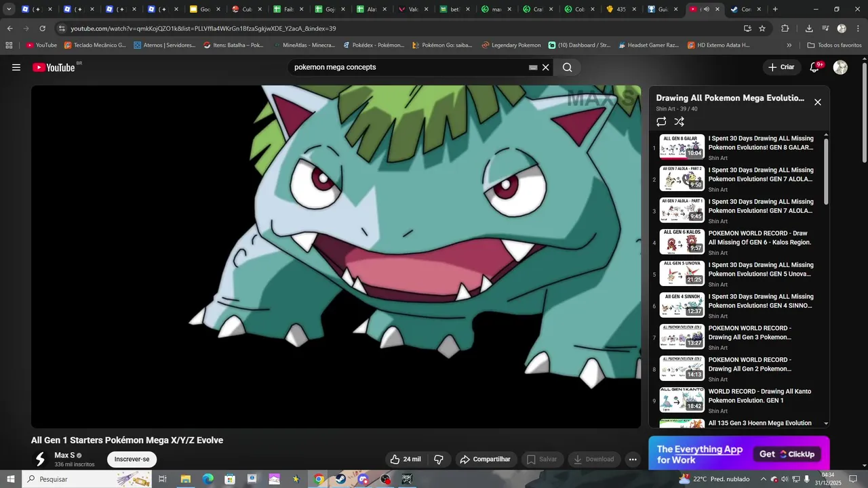
Task: Open the 'Todos os favoritos' bookmarks folder
Action: 834,45
